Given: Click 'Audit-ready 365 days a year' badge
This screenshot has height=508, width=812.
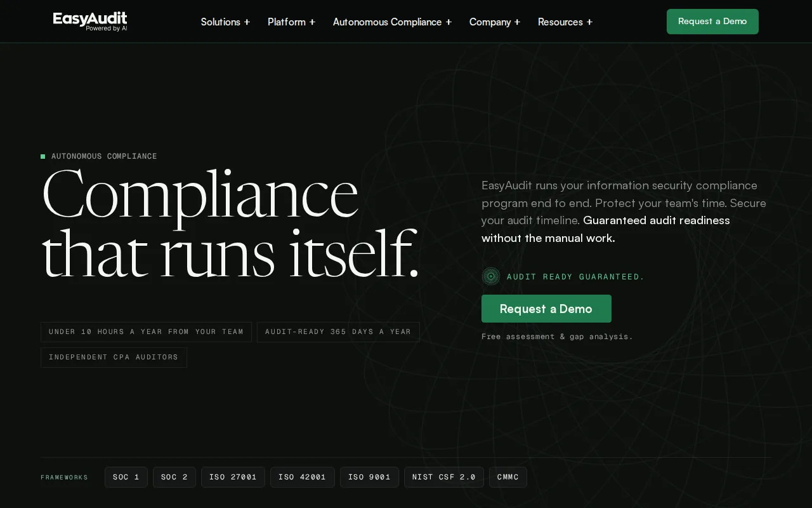Looking at the screenshot, I should (x=338, y=331).
